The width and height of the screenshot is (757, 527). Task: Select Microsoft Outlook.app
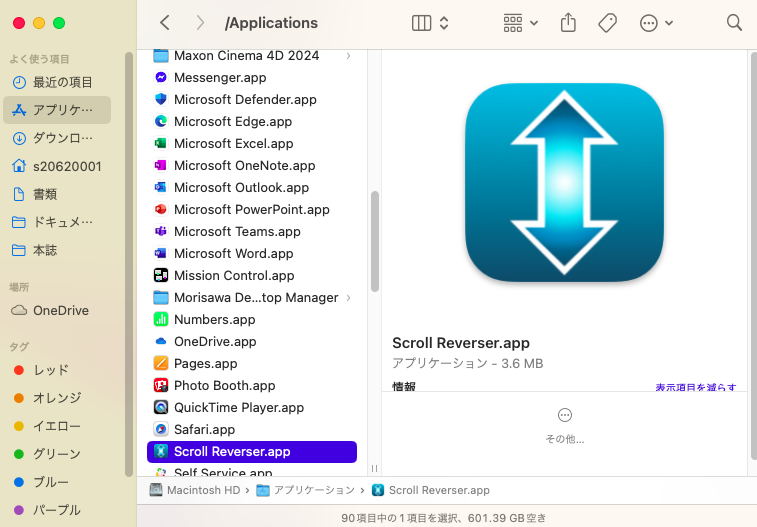coord(252,188)
